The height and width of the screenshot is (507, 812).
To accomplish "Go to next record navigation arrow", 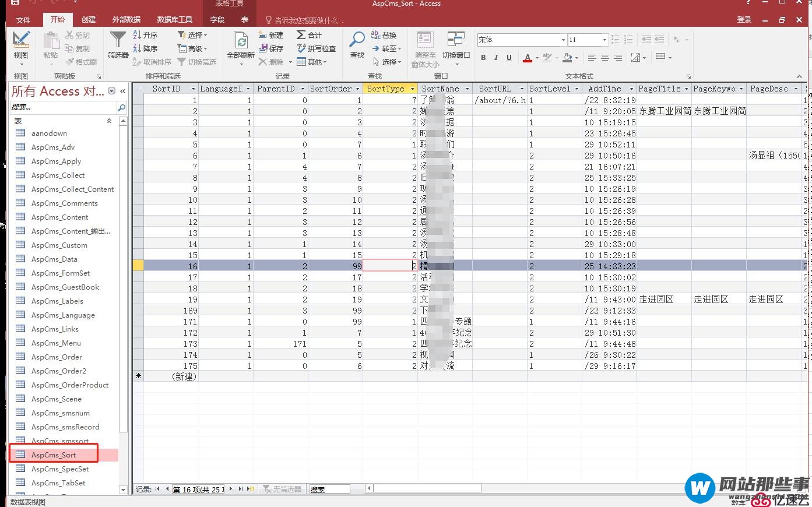I will point(231,489).
